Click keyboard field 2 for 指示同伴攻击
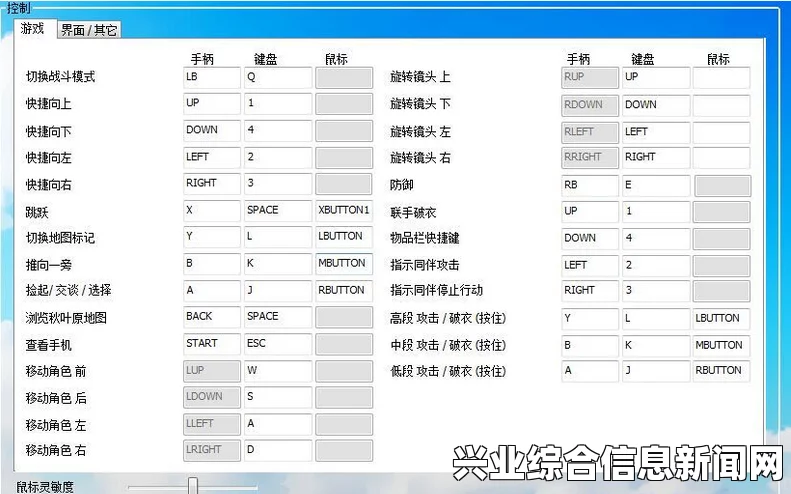This screenshot has width=791, height=494. 656,266
